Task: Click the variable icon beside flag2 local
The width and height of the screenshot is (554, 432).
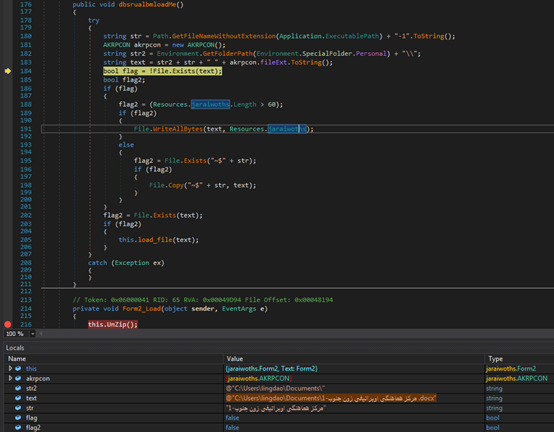Action: pos(18,427)
